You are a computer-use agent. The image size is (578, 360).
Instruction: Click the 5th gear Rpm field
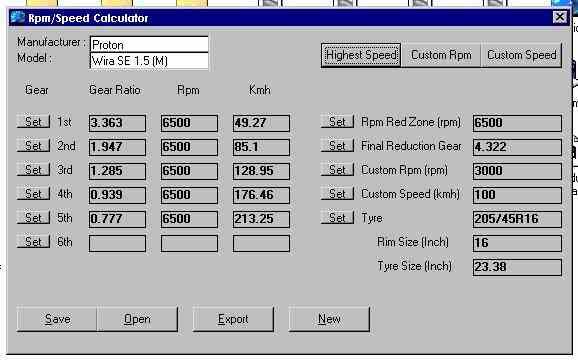pos(189,219)
